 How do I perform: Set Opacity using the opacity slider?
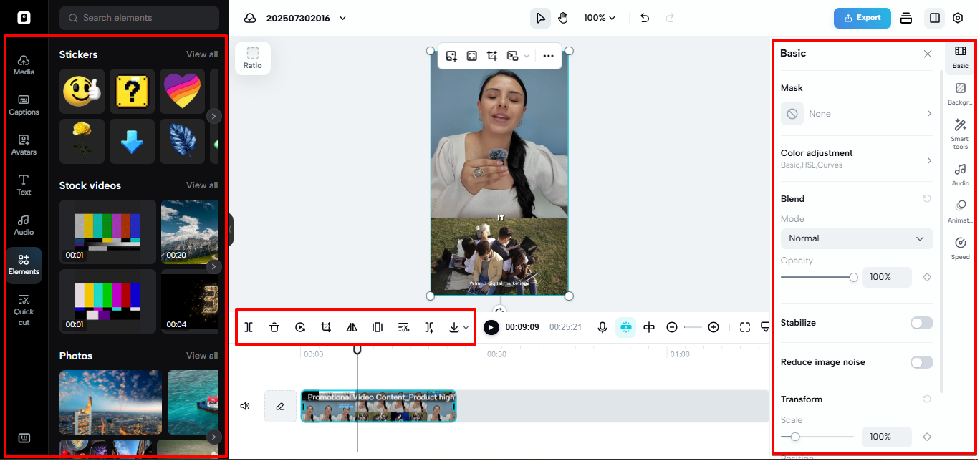pos(855,277)
